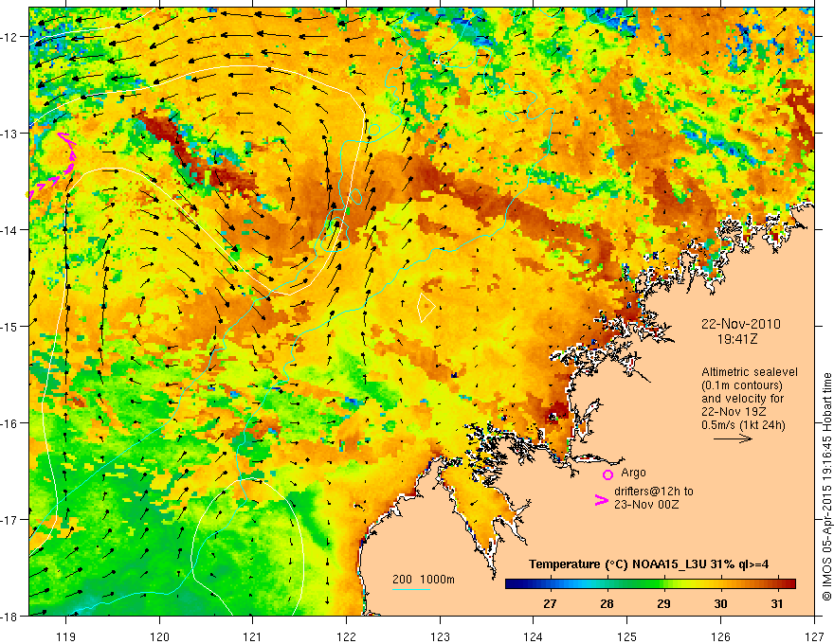834x644 pixels.
Task: Click the 31 label on temperature scale
Action: coord(777,603)
